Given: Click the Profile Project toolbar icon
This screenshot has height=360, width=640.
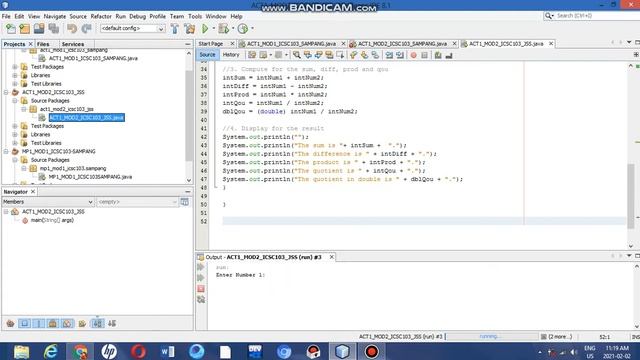Looking at the screenshot, I should [x=243, y=29].
